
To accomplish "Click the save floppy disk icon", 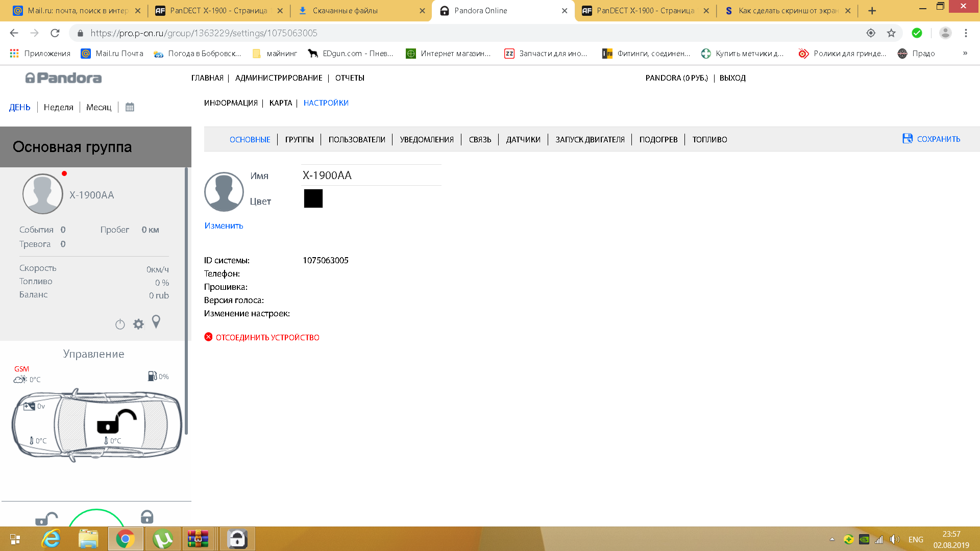I will (x=907, y=139).
